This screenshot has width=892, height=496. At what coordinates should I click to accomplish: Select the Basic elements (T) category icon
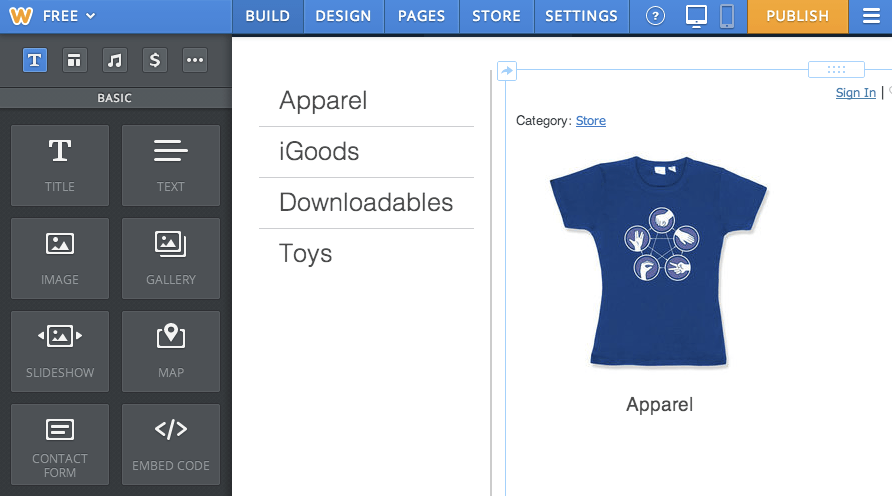35,60
